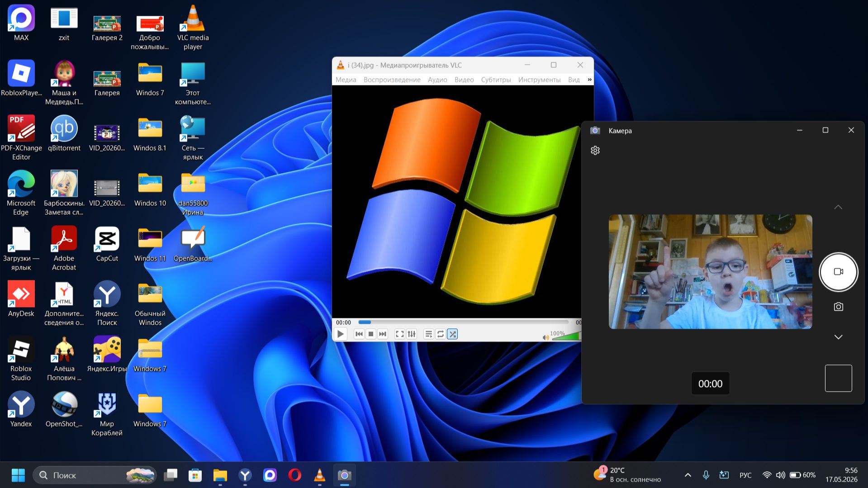The width and height of the screenshot is (868, 488).
Task: Click the taskbar Поиск search box
Action: tap(95, 475)
